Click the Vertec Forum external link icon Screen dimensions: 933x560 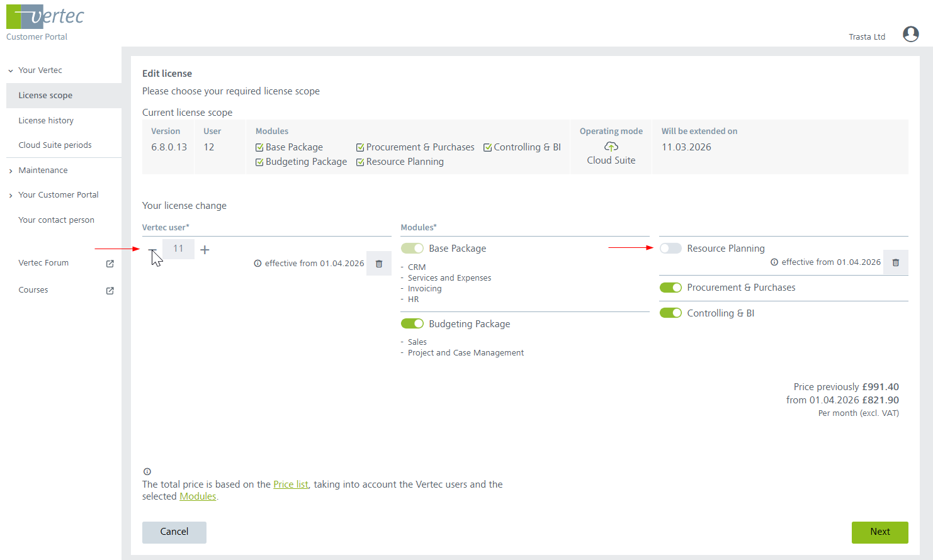pos(110,264)
